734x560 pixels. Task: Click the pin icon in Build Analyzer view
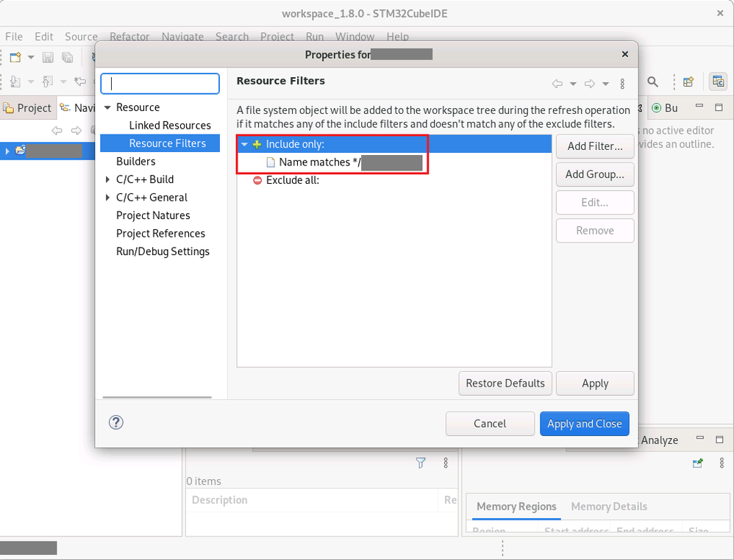697,463
